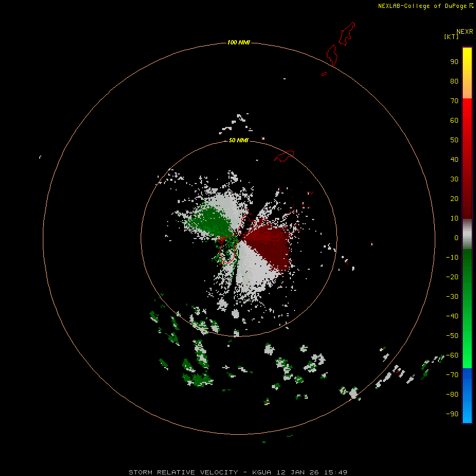476x476 pixels.
Task: Click the Storm Relative Velocity KGUA caption
Action: tap(238, 472)
